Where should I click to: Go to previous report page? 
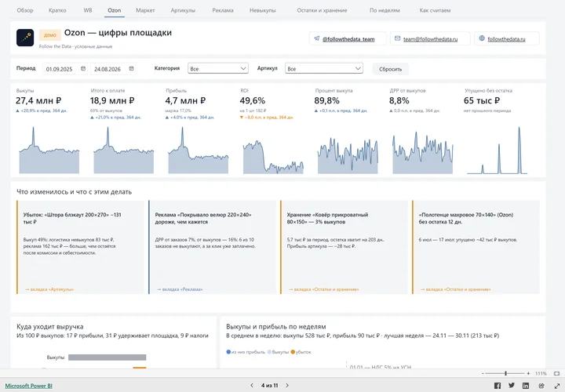(x=252, y=385)
